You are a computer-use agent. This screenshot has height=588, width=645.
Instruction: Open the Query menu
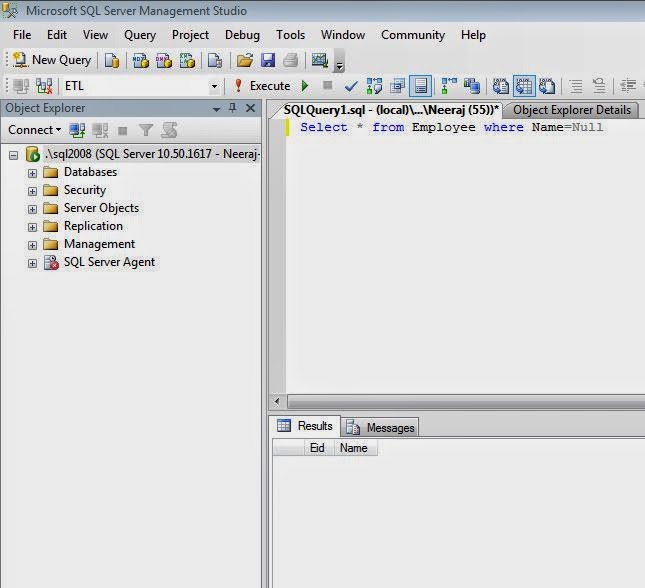pos(140,35)
